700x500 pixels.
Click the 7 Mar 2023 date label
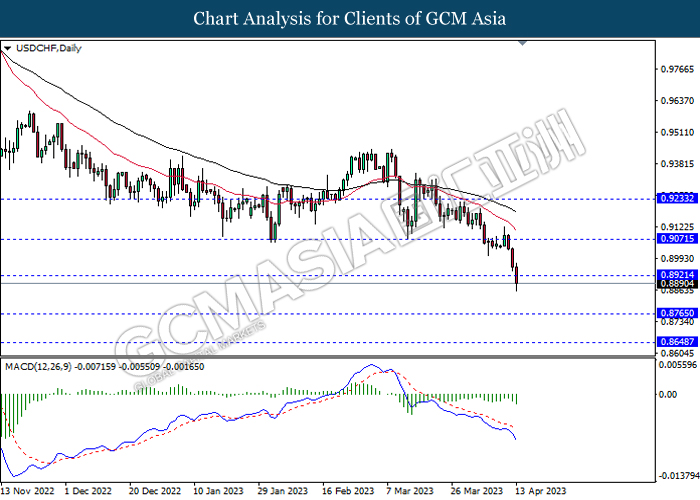pyautogui.click(x=410, y=491)
